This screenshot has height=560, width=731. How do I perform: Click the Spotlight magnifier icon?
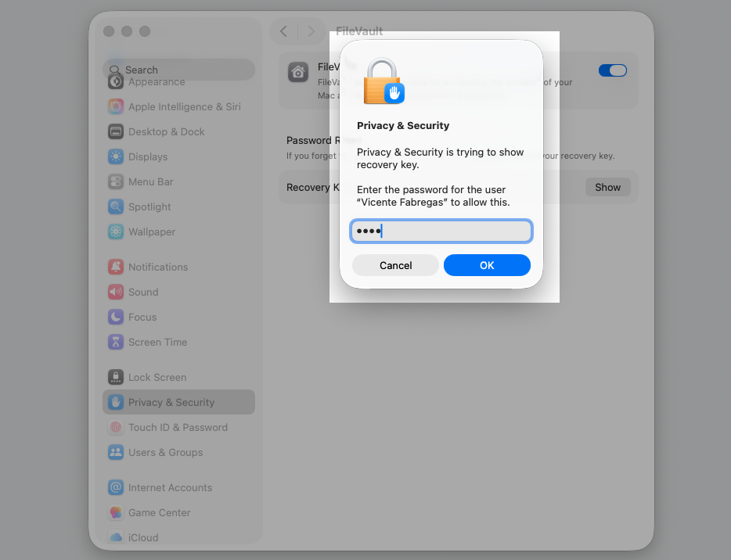[x=116, y=206]
